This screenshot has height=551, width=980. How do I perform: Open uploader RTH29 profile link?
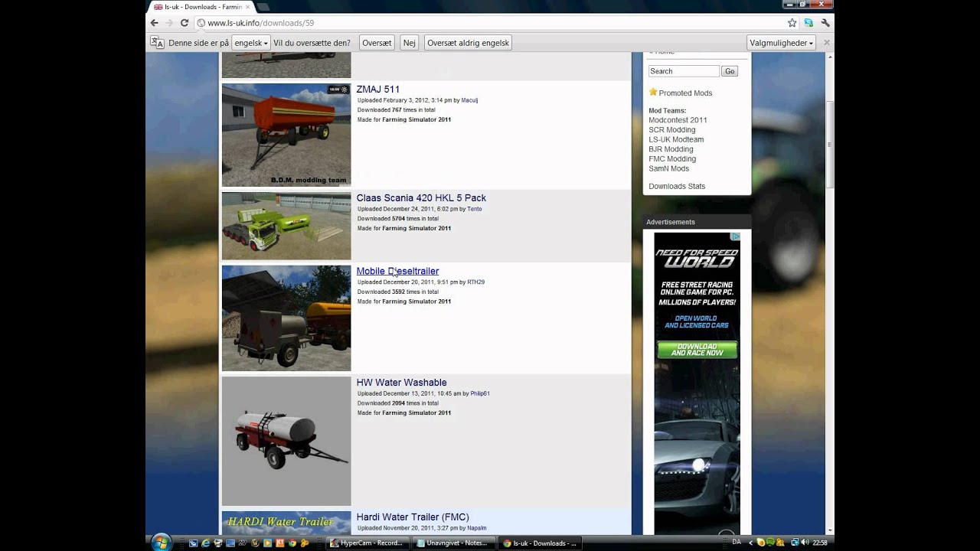point(475,282)
